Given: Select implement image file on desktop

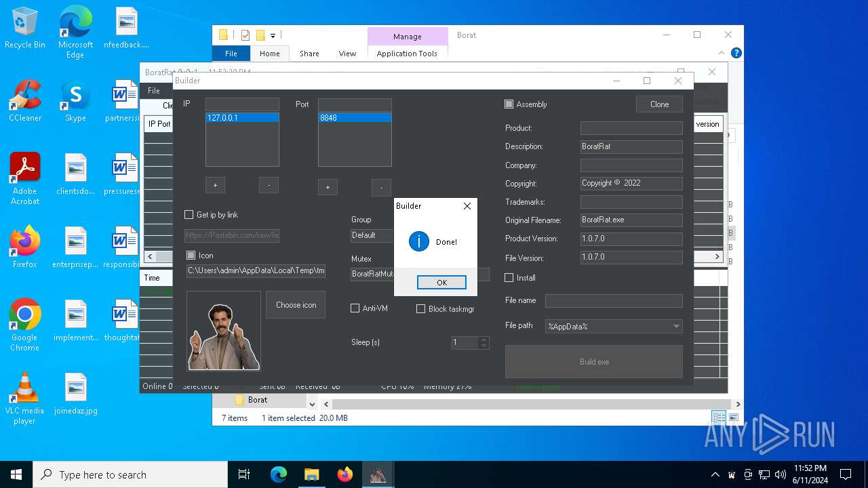Looking at the screenshot, I should pyautogui.click(x=75, y=321).
